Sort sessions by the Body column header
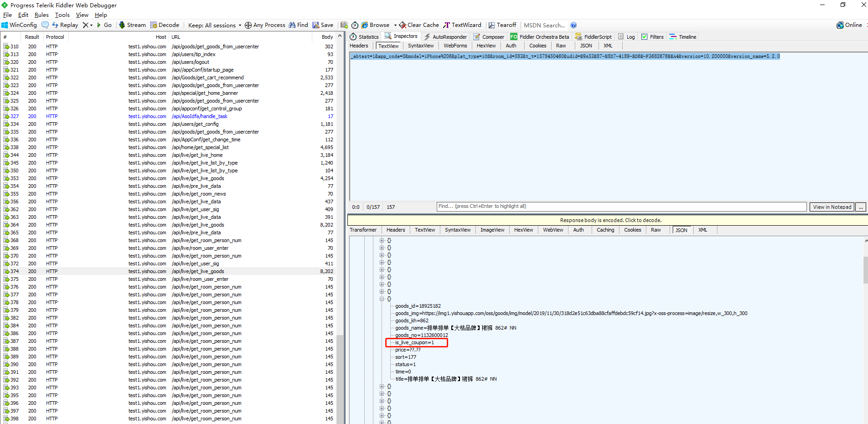868x424 pixels. pyautogui.click(x=327, y=37)
